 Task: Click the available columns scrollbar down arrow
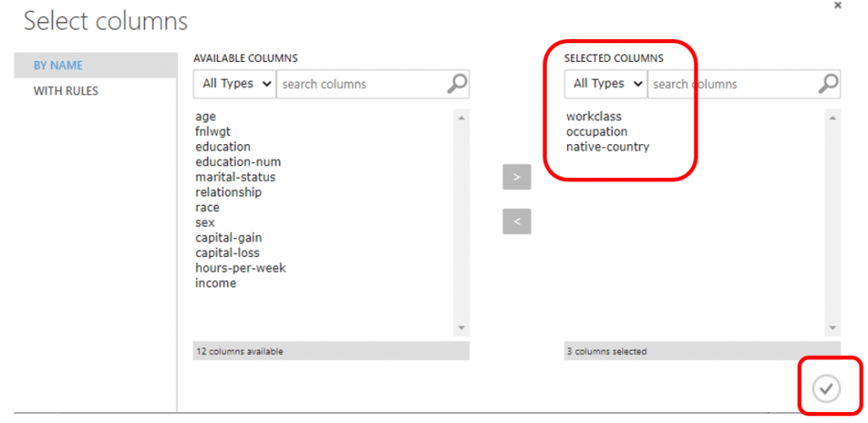tap(462, 328)
